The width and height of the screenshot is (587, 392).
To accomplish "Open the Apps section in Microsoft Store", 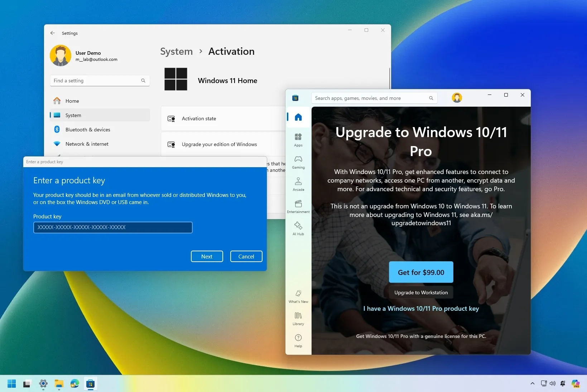I will point(298,140).
